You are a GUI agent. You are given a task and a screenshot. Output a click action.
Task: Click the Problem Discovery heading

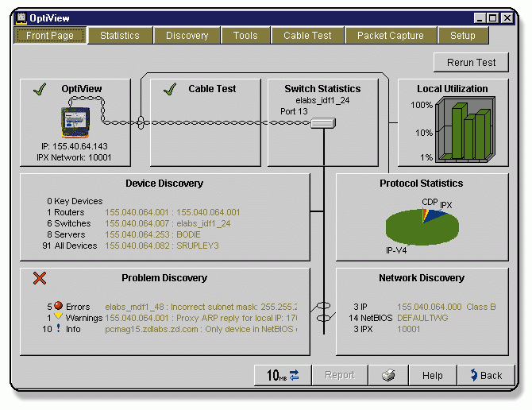(164, 277)
